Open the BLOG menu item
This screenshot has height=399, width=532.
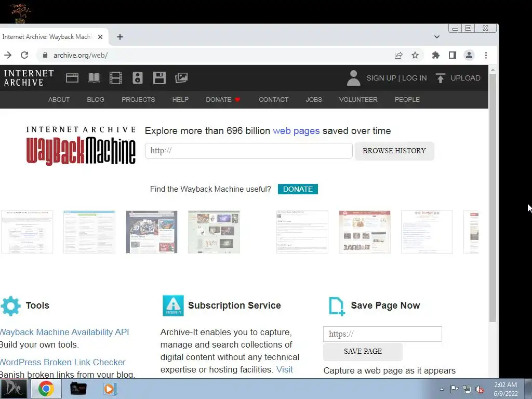point(96,99)
